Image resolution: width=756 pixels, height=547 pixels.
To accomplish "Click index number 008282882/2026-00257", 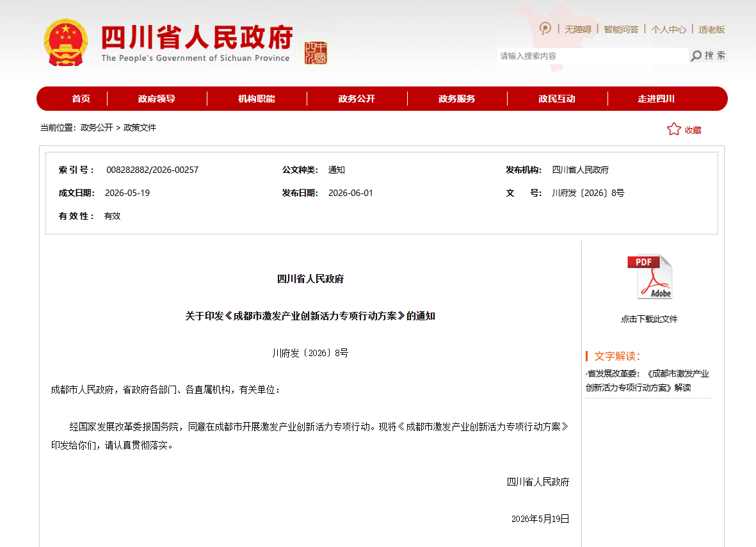I will pos(152,170).
